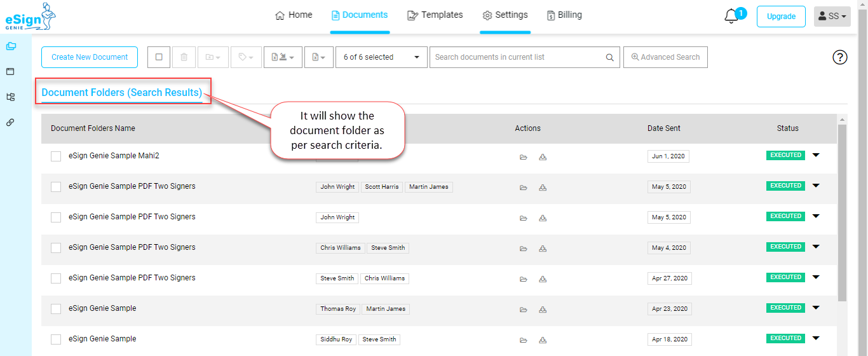Expand status arrow for the May 4, 2020 row
This screenshot has width=868, height=356.
[x=816, y=247]
